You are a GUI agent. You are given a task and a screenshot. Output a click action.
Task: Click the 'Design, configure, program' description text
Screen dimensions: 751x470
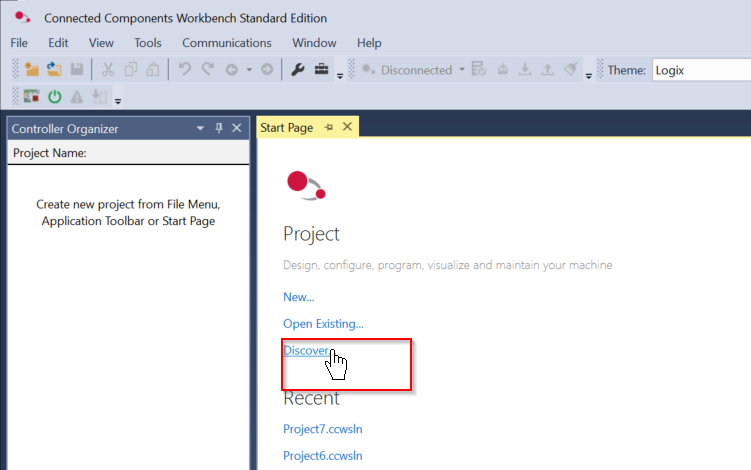(x=447, y=265)
